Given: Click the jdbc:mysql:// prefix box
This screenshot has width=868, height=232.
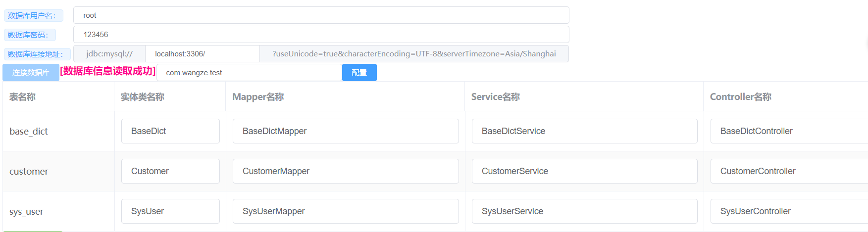Looking at the screenshot, I should [109, 54].
